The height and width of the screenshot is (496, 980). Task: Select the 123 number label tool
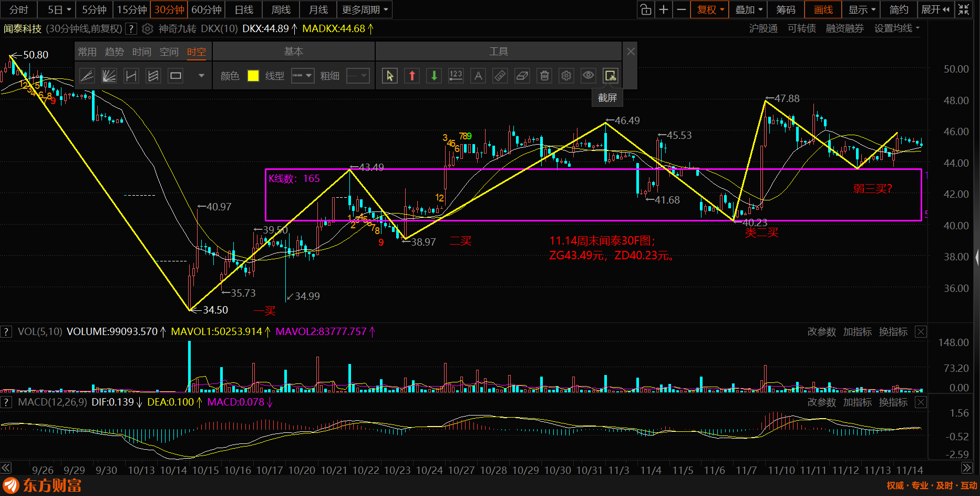(456, 76)
